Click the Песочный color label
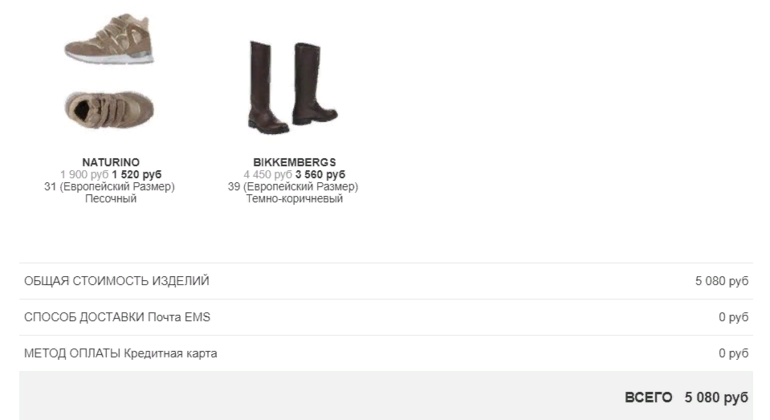Viewport: 770px width, 420px height. point(110,198)
